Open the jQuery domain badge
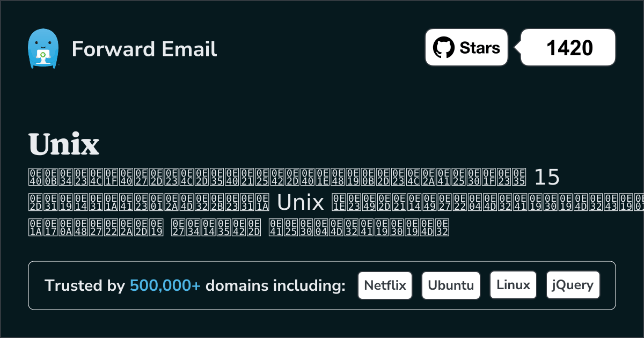Image resolution: width=644 pixels, height=338 pixels. (573, 285)
